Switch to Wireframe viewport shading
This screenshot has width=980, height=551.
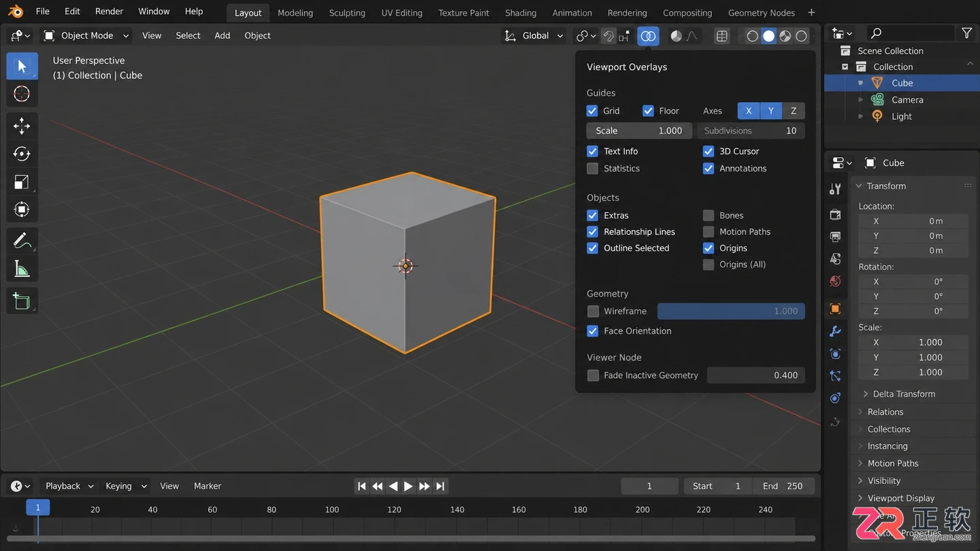pos(752,35)
